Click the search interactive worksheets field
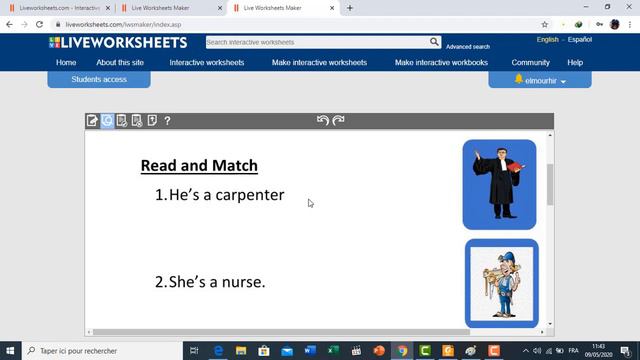This screenshot has height=360, width=640. [x=317, y=42]
